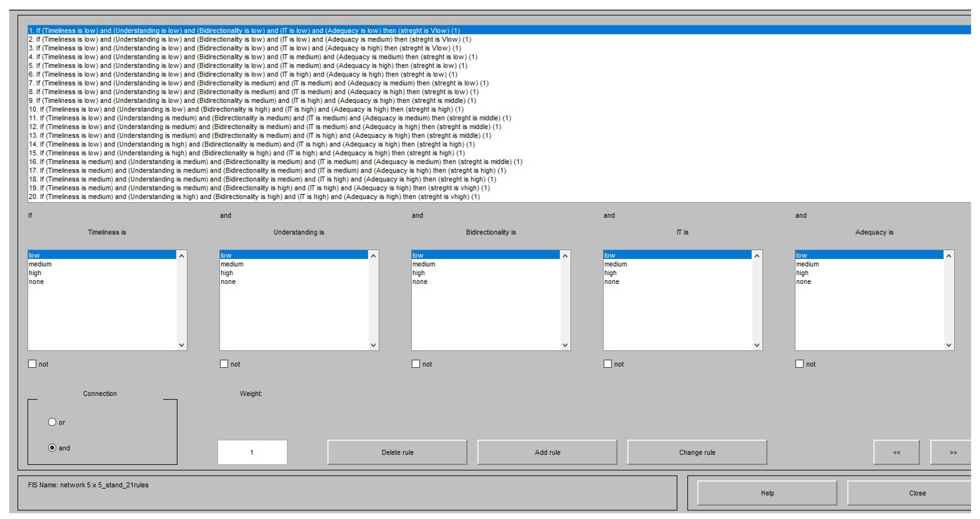Enable the 'not' checkbox under Timeliness
Screen dimensions: 980x519
(32, 364)
